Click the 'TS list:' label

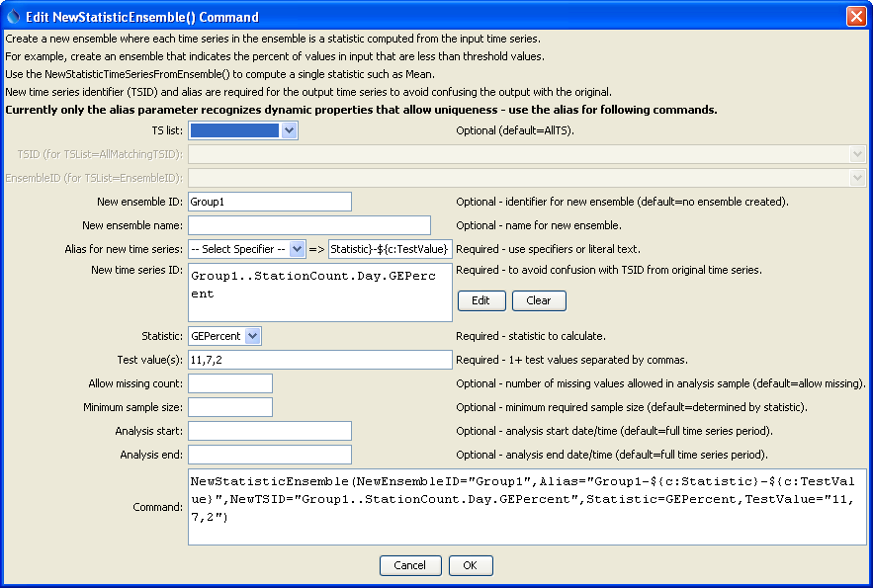[x=167, y=130]
